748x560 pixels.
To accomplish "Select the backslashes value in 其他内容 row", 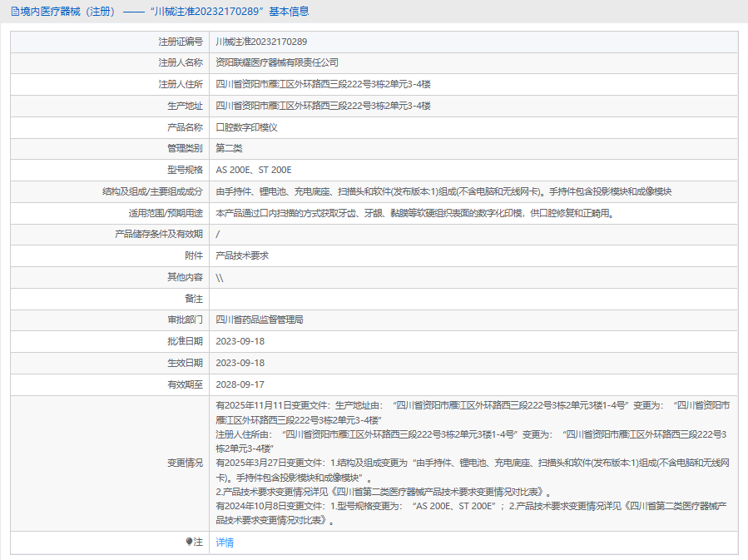I will 220,278.
